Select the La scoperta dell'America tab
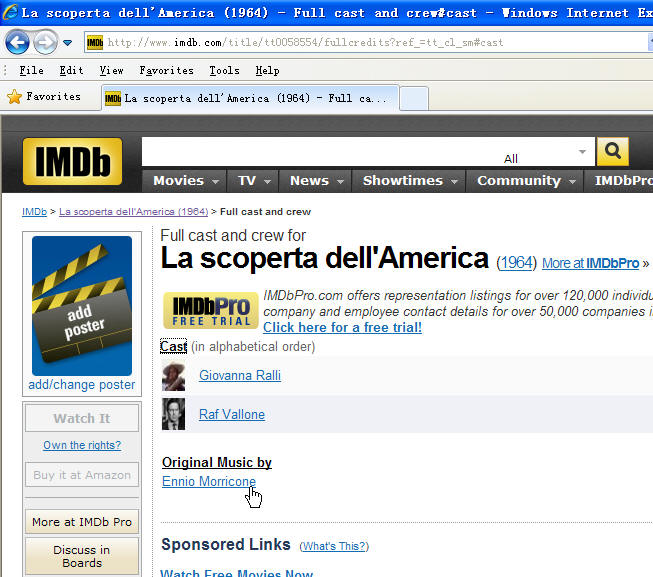Image resolution: width=653 pixels, height=577 pixels. 250,99
